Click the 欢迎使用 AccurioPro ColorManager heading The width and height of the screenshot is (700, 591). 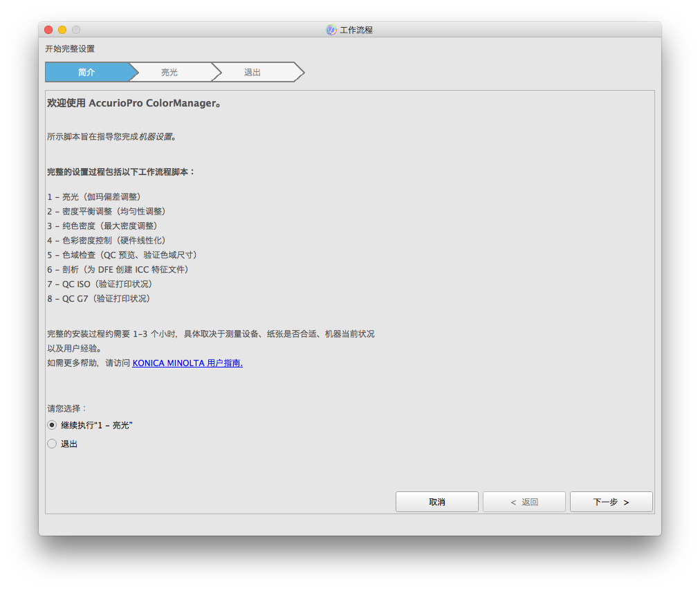coord(134,103)
